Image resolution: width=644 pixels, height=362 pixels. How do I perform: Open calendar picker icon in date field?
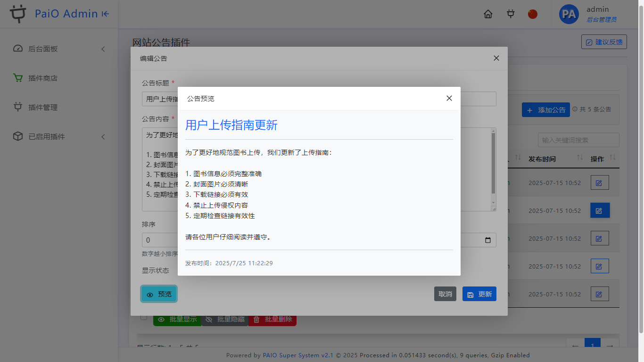(488, 240)
